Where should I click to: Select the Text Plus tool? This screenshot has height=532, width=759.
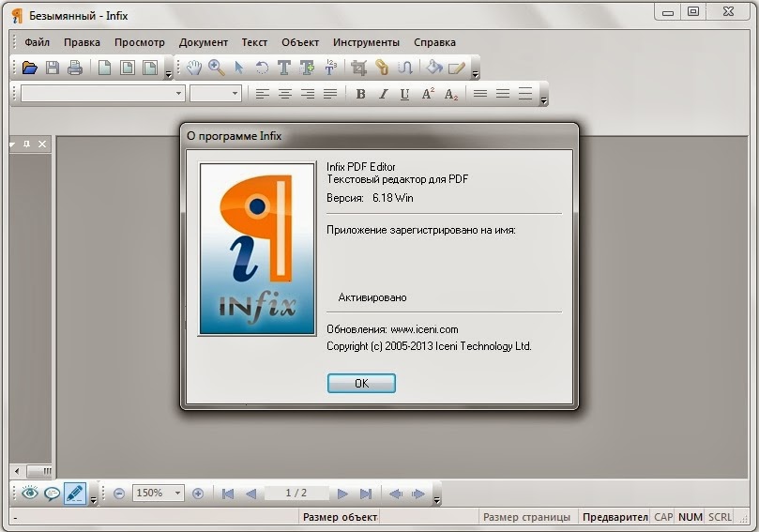307,68
